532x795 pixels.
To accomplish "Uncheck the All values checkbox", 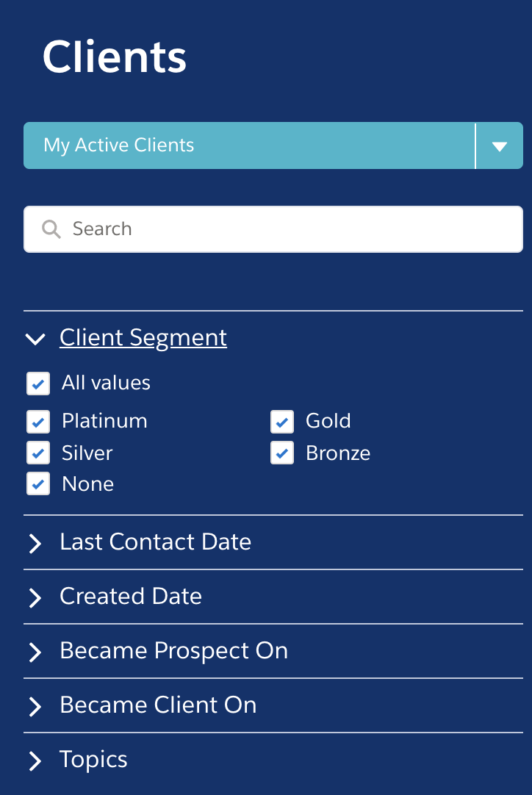I will point(38,384).
